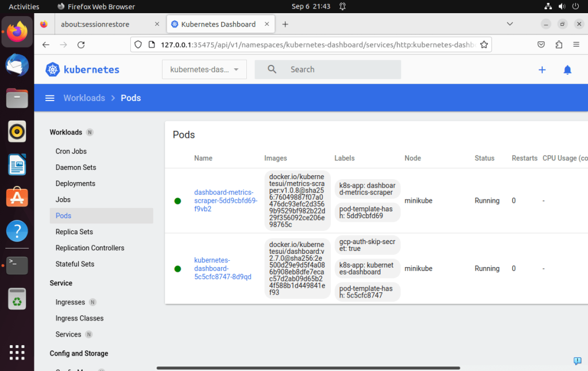This screenshot has height=371, width=588.
Task: Open Thunderbird Mail from the dock
Action: (x=17, y=65)
